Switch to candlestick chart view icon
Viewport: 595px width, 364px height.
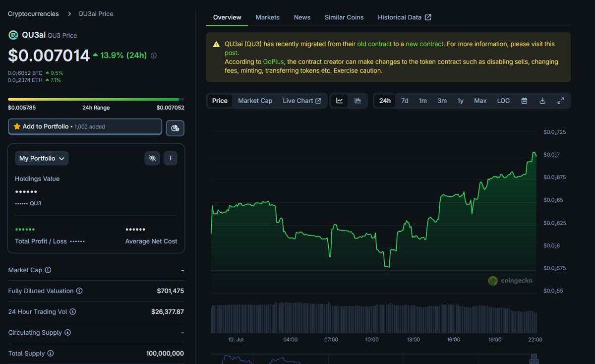tap(357, 101)
